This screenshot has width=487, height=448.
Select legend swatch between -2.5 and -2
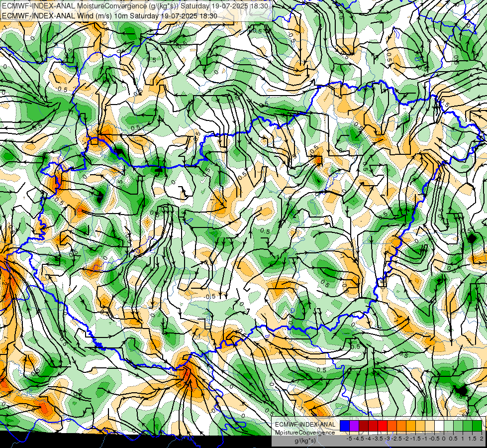point(401,426)
